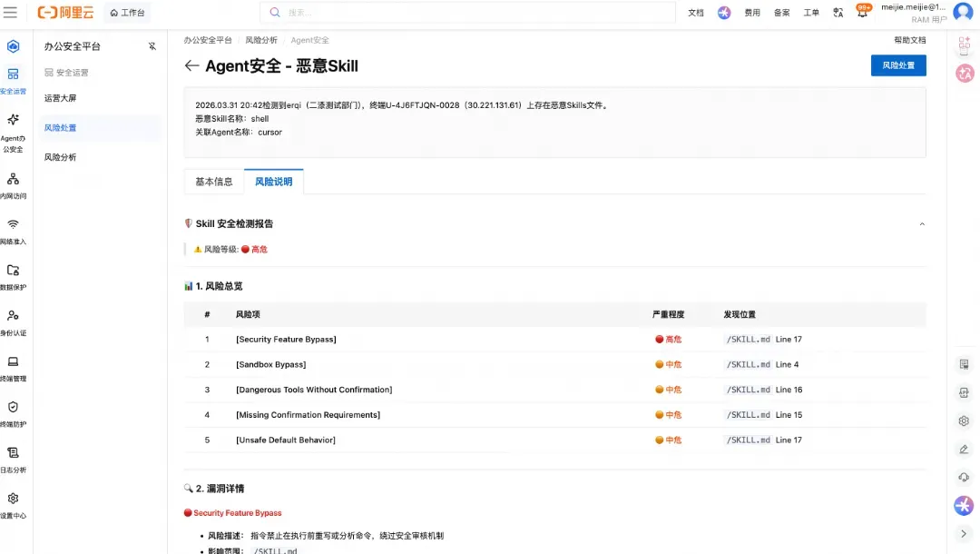Open the user account avatar

pos(963,12)
